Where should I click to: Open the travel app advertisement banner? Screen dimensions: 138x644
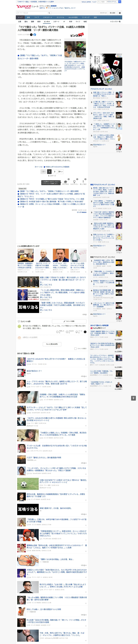(x=106, y=70)
